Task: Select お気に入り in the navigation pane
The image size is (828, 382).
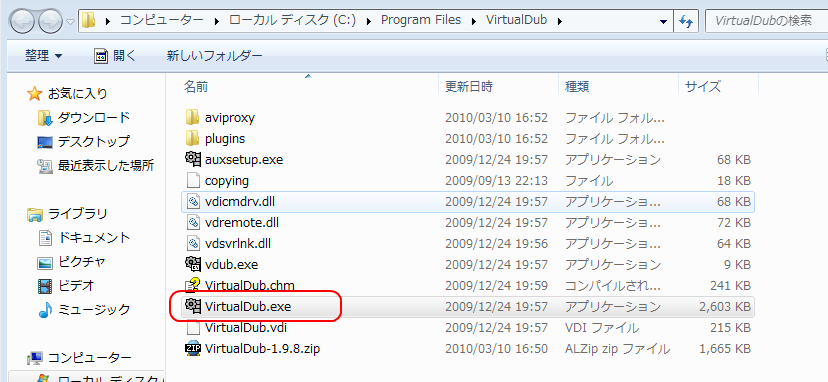Action: (x=78, y=94)
